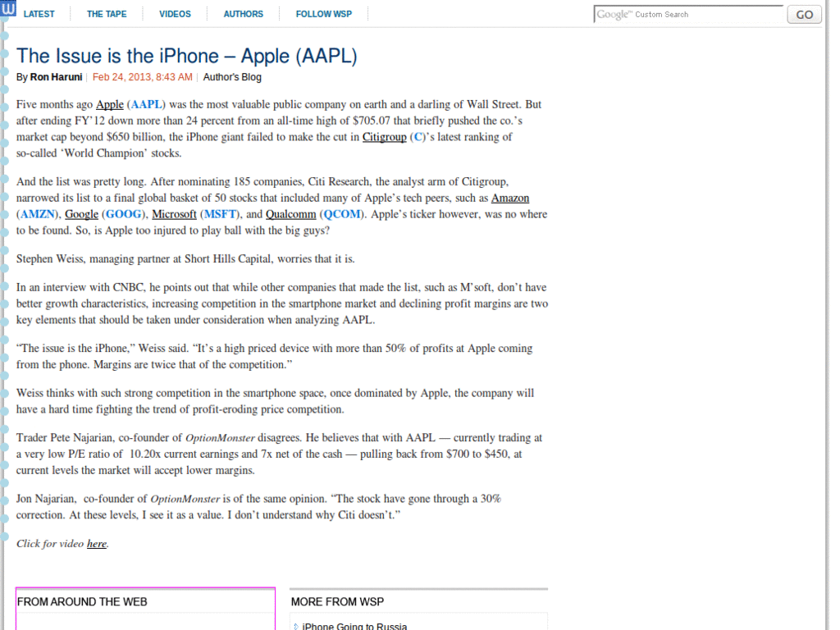
Task: Open the GOOG ticker link
Action: (123, 214)
